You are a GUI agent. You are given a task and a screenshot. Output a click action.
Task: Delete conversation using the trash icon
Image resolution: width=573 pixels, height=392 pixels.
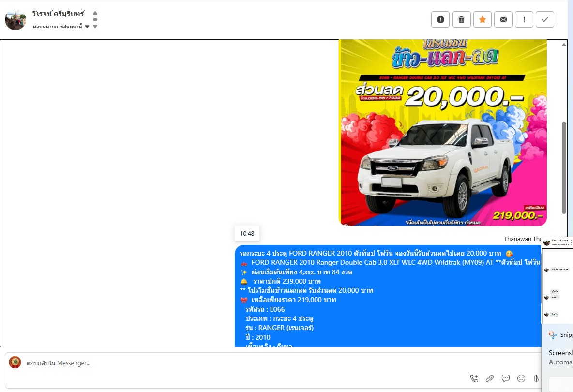point(462,19)
